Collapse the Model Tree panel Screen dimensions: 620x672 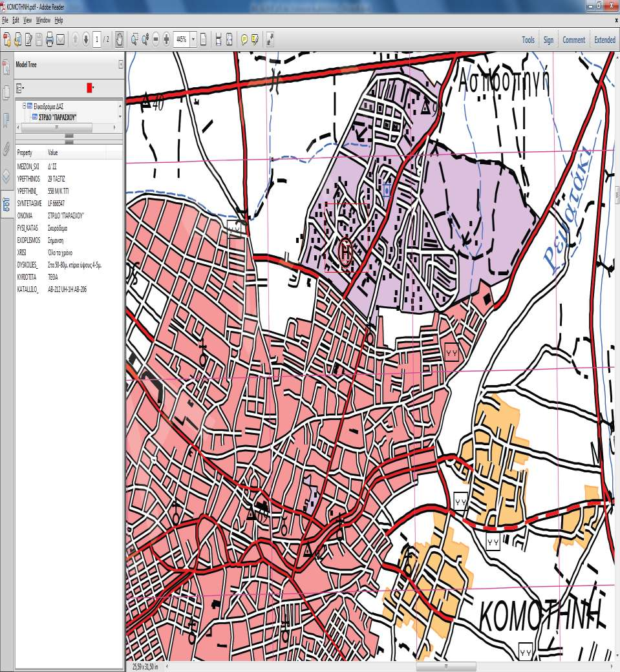coord(120,64)
